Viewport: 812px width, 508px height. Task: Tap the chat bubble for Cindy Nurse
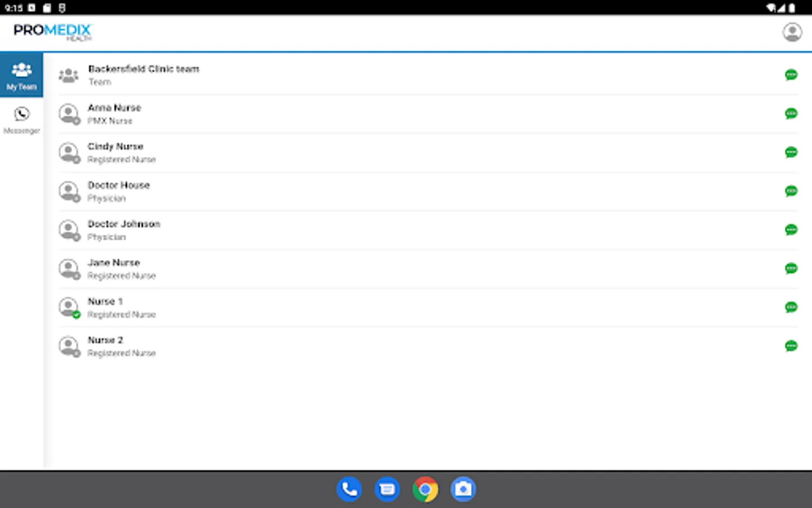click(791, 152)
